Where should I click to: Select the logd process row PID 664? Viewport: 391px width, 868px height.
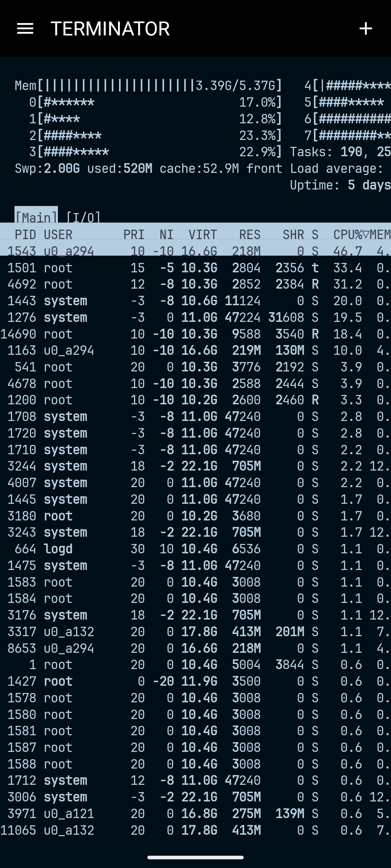(195, 549)
